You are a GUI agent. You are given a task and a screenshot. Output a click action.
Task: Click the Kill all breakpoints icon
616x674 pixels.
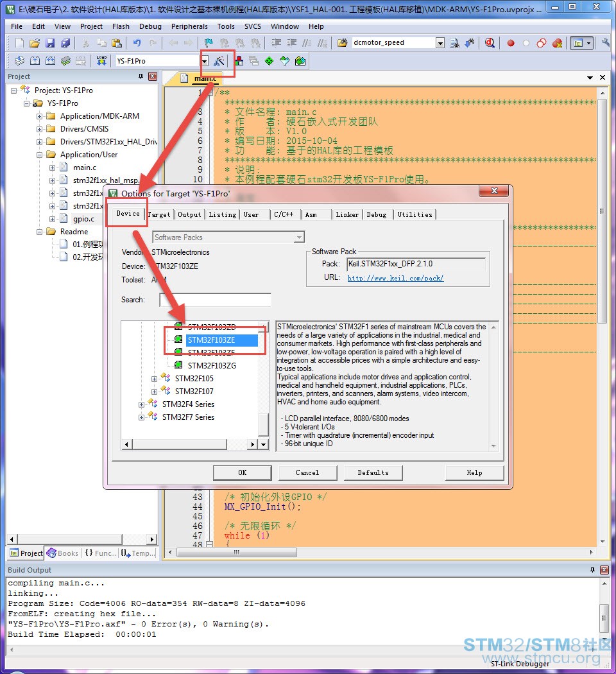point(557,43)
